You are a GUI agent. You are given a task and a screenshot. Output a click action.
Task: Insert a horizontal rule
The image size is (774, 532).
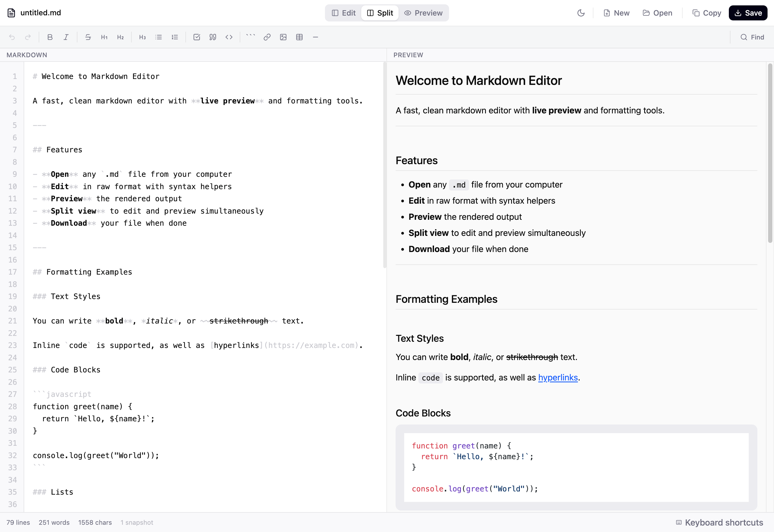315,37
